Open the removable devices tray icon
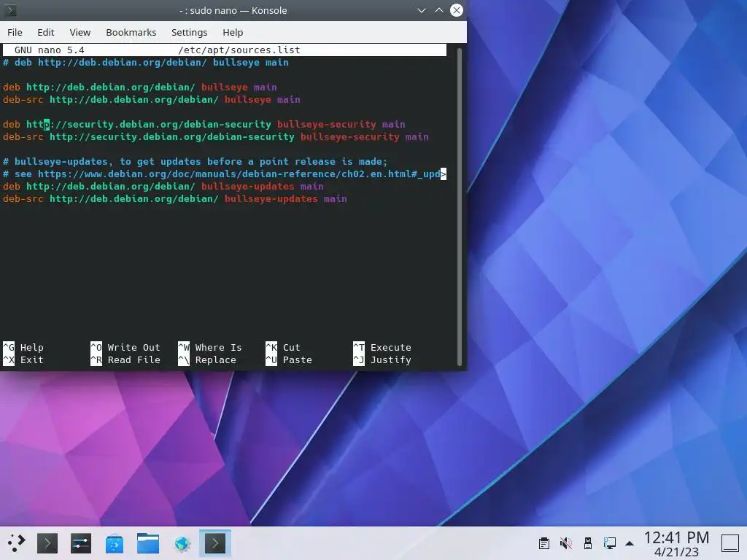Viewport: 747px width, 560px height. pos(588,542)
